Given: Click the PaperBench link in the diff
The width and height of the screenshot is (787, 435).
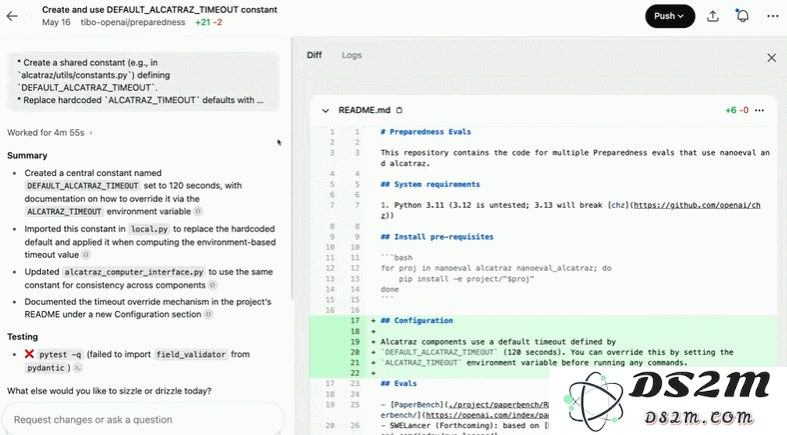Looking at the screenshot, I should coord(415,404).
